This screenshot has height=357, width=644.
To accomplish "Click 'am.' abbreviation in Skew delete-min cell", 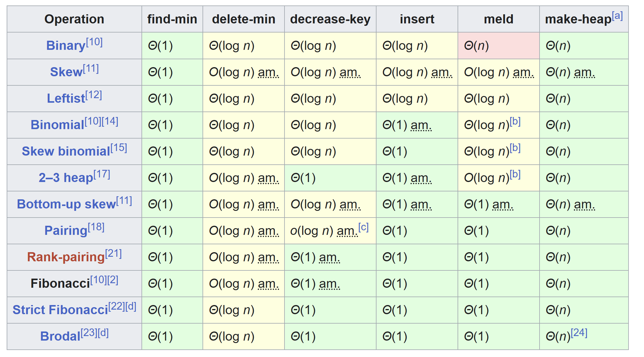I will click(x=268, y=73).
